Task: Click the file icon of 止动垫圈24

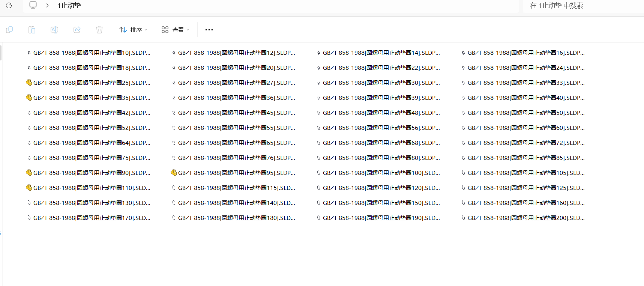Action: coord(463,68)
